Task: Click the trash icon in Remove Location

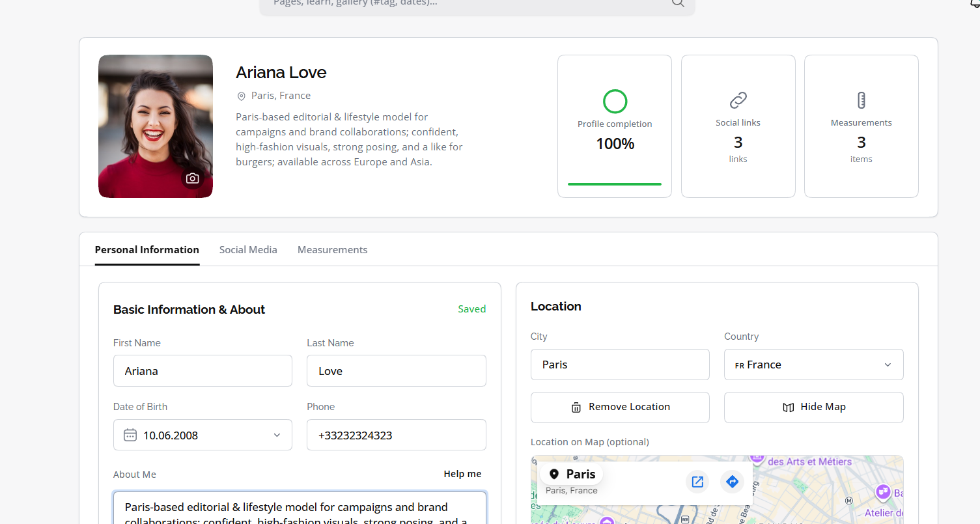Action: pyautogui.click(x=576, y=407)
